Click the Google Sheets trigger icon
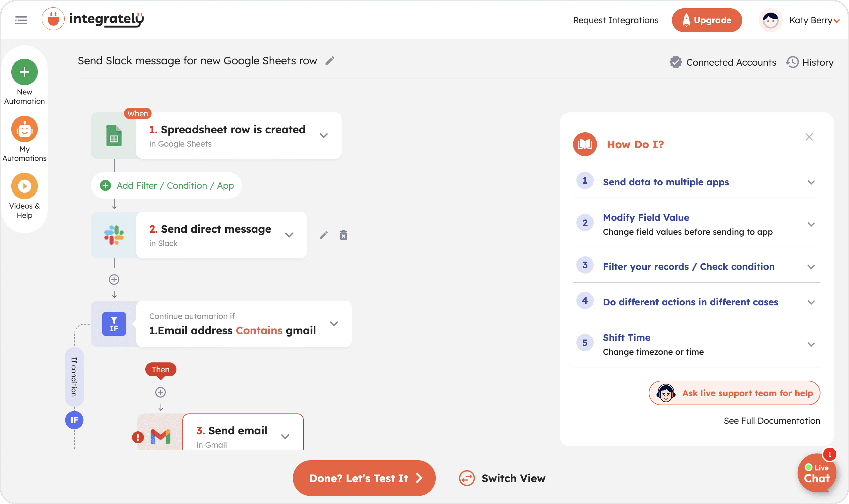The width and height of the screenshot is (849, 504). click(114, 136)
